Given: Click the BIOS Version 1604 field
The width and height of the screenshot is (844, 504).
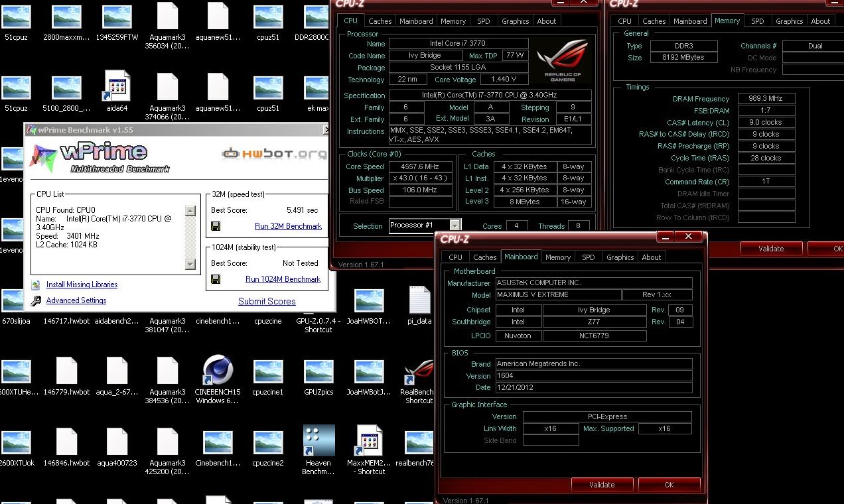Looking at the screenshot, I should (594, 375).
